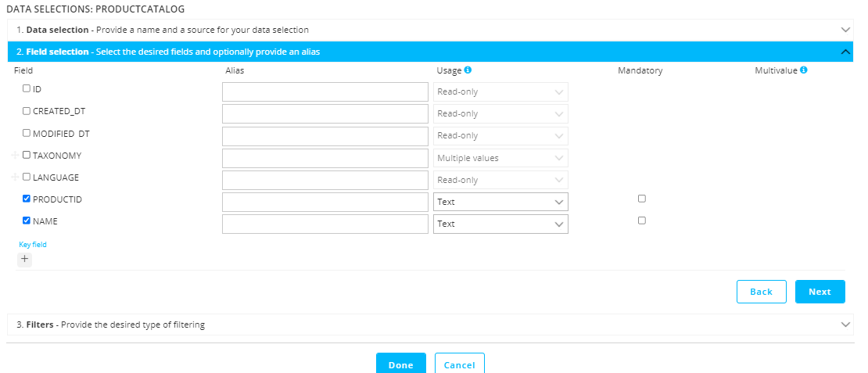Click the Alias input for PRODUCTID
The image size is (868, 373).
[x=325, y=202]
